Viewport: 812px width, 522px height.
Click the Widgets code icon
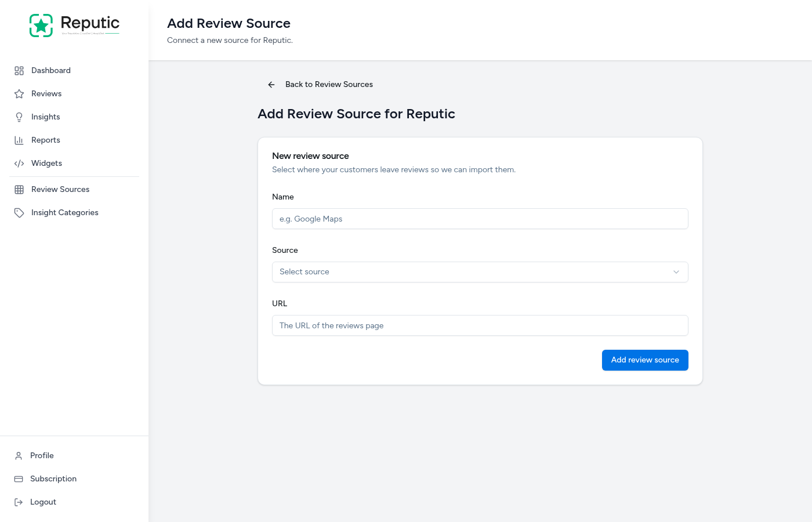19,163
